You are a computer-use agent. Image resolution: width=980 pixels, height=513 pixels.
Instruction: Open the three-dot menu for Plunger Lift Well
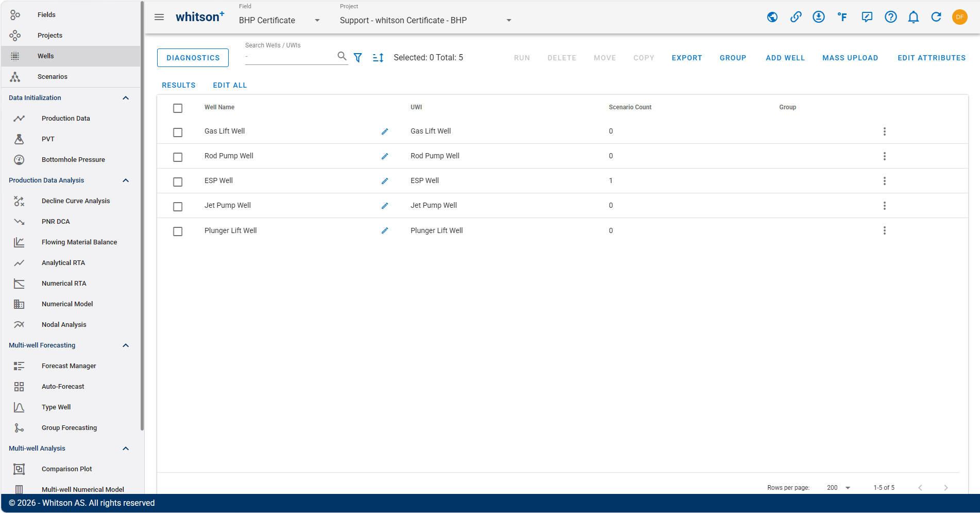(884, 230)
